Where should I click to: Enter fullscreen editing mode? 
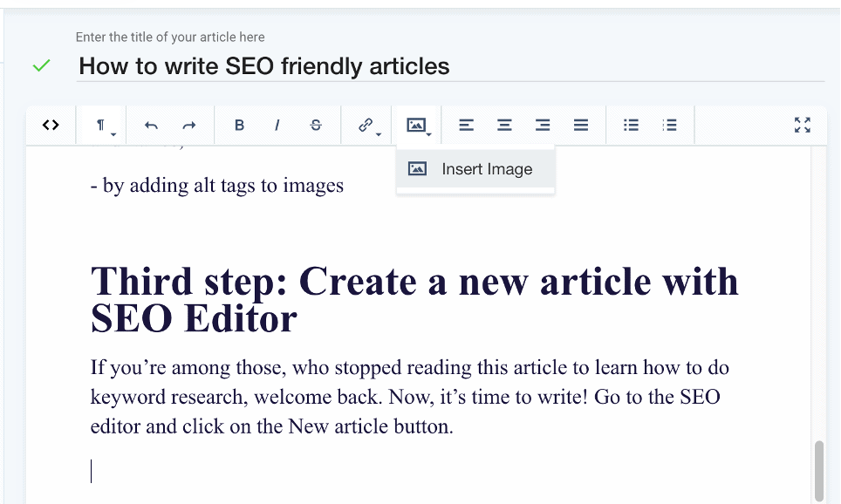tap(802, 125)
